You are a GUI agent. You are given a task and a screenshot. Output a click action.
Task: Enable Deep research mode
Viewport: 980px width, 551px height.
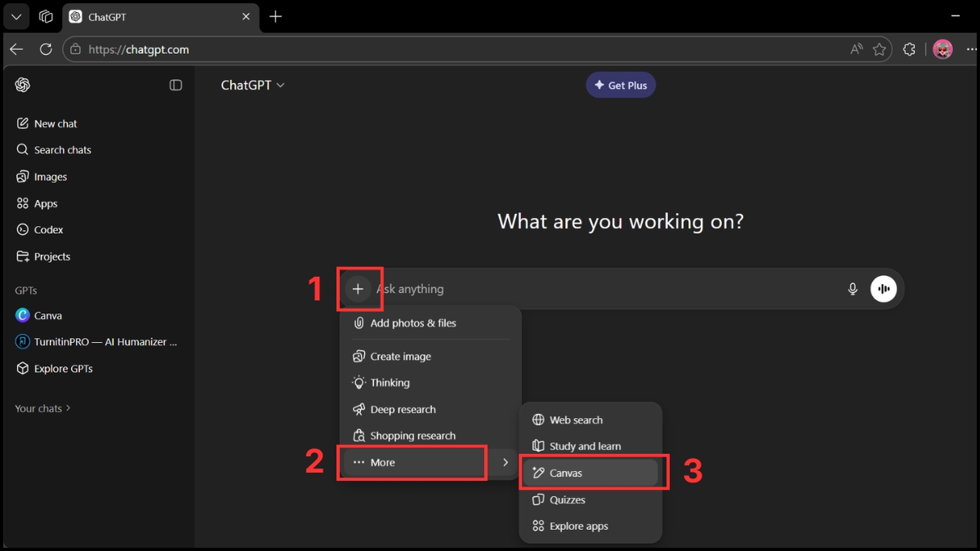click(x=403, y=409)
